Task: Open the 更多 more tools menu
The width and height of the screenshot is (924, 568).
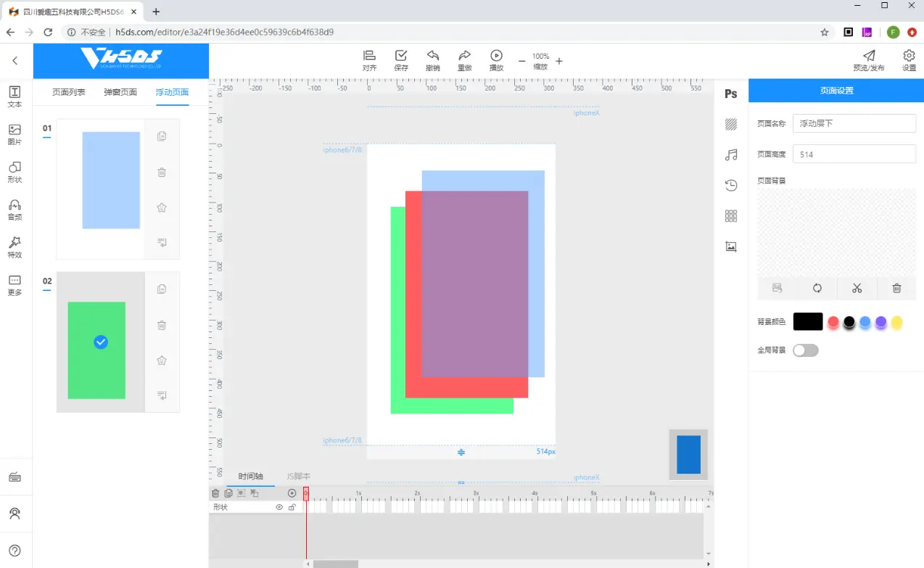Action: pyautogui.click(x=15, y=285)
